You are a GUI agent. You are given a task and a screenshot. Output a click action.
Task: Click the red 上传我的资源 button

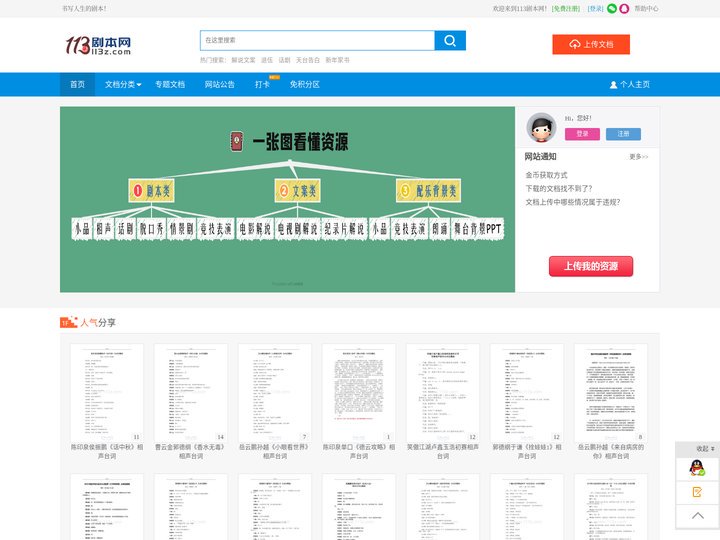coord(591,266)
